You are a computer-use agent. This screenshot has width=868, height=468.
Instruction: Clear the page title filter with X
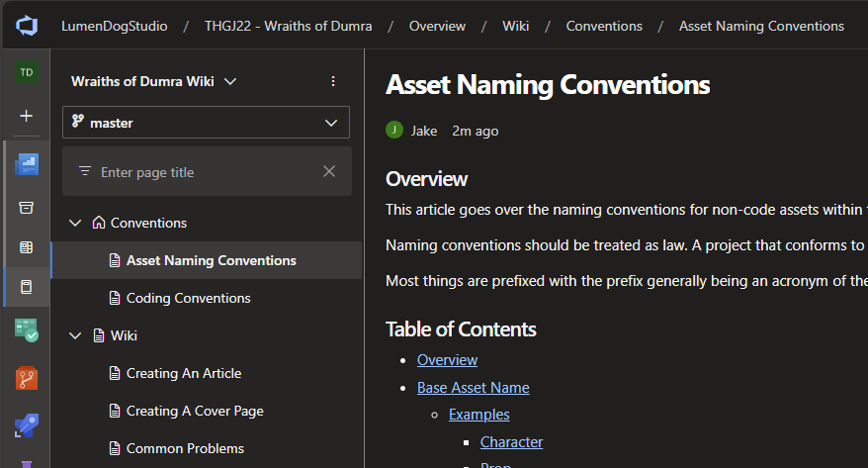point(329,172)
